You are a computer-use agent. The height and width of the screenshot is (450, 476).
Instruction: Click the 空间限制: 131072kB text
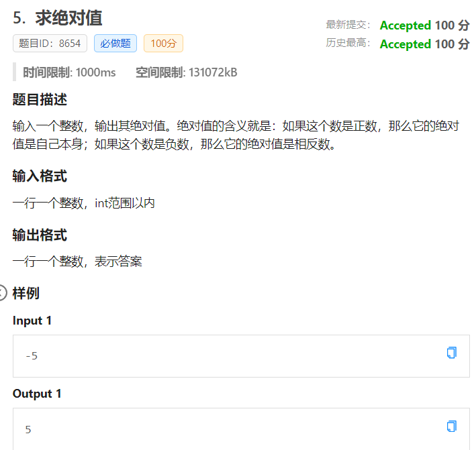pyautogui.click(x=187, y=72)
